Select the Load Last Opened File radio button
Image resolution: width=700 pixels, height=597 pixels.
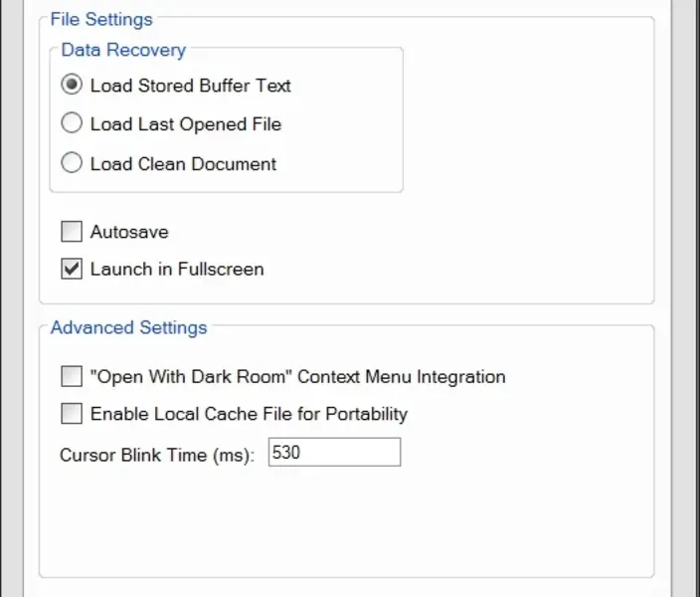pos(72,124)
